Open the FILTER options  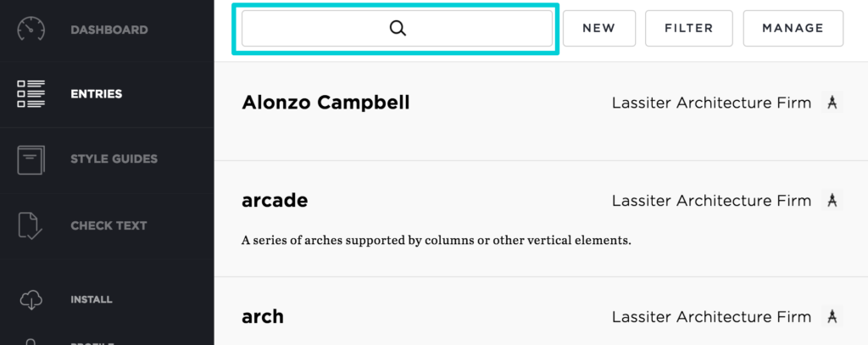coord(688,28)
